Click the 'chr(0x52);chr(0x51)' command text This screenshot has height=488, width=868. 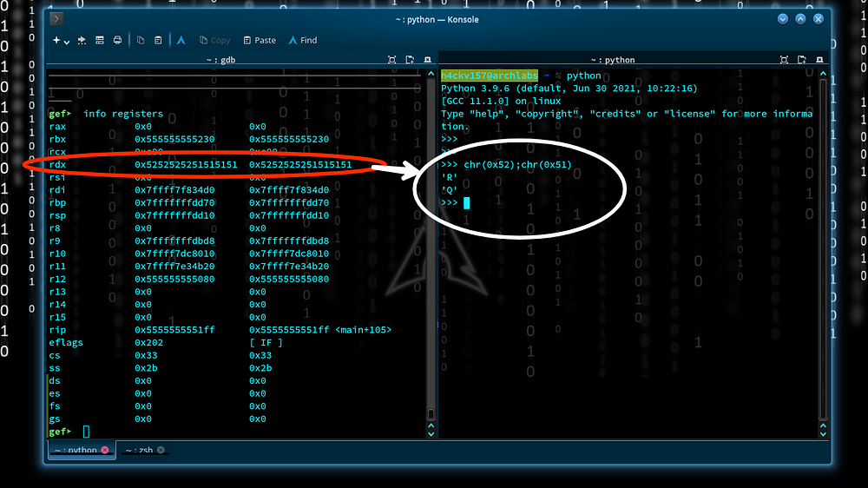517,164
